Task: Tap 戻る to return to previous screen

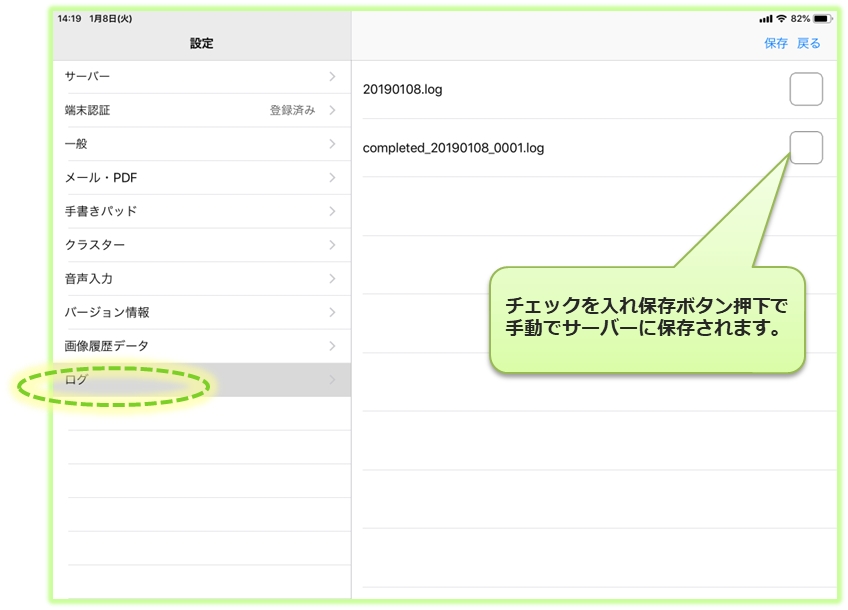Action: (x=806, y=43)
